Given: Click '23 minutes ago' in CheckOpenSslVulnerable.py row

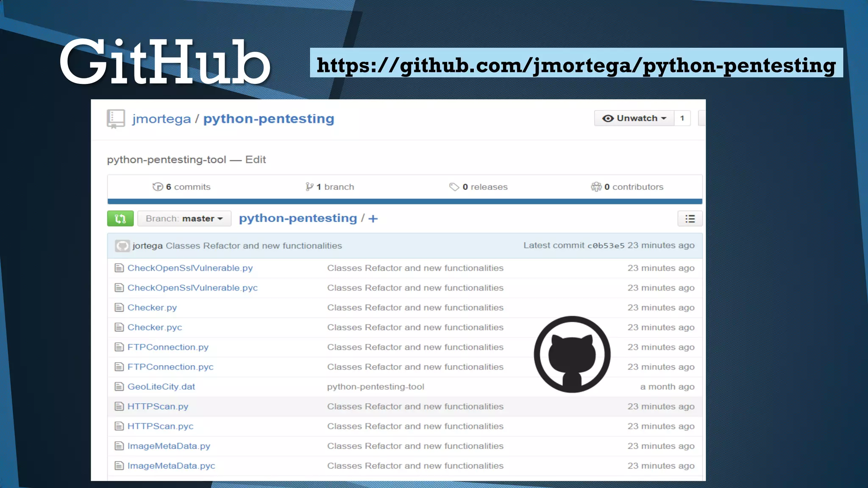Looking at the screenshot, I should (661, 268).
